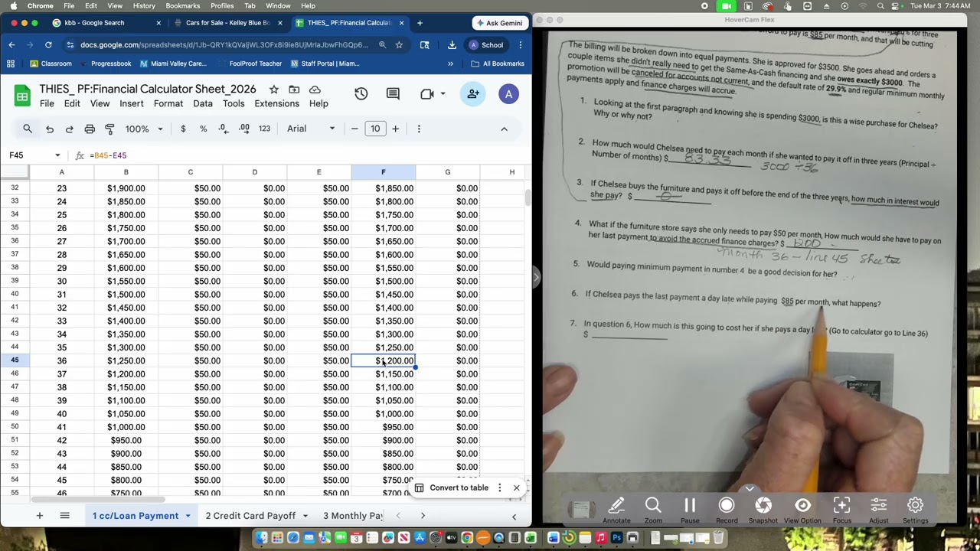Viewport: 980px width, 551px height.
Task: Open the Sheets home icon
Action: click(22, 96)
